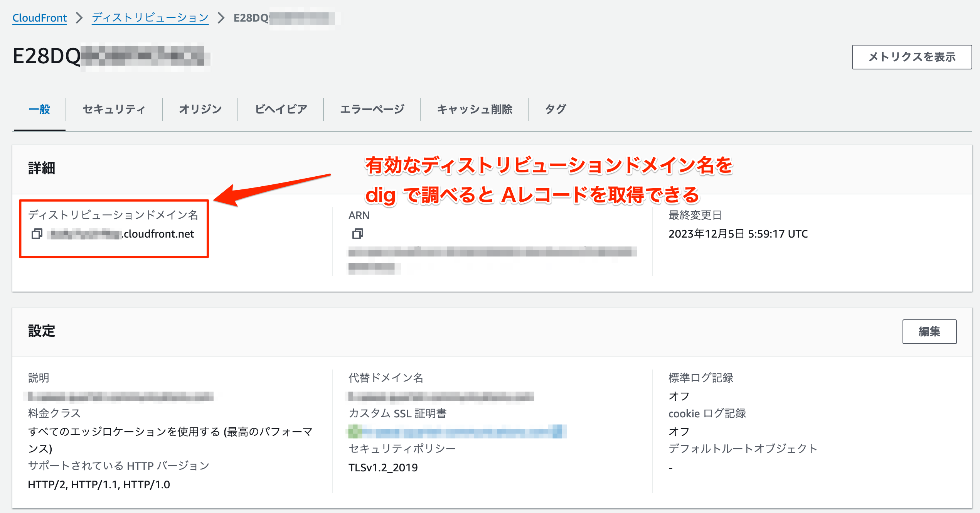Select the 一般 tab

(x=39, y=109)
